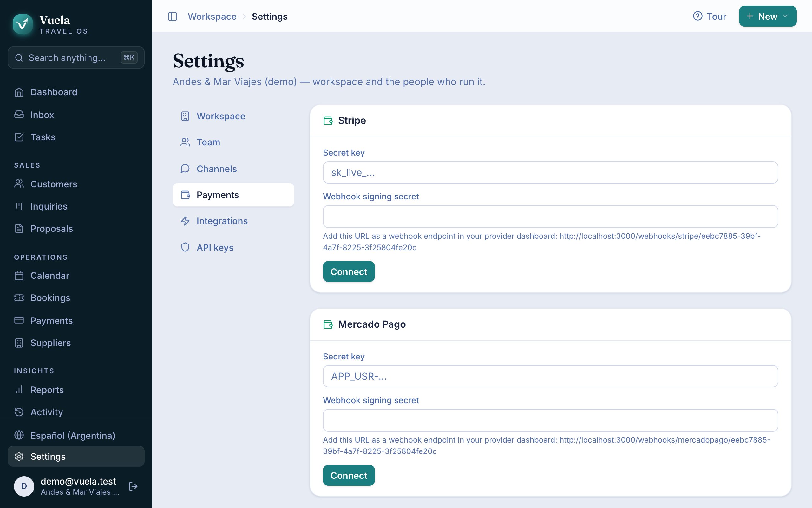This screenshot has width=812, height=508.
Task: Open the Calendar under Operations
Action: click(x=76, y=276)
